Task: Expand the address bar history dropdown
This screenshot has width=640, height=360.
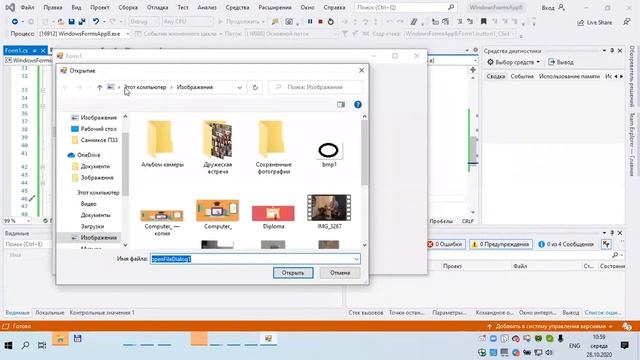Action: pyautogui.click(x=240, y=87)
